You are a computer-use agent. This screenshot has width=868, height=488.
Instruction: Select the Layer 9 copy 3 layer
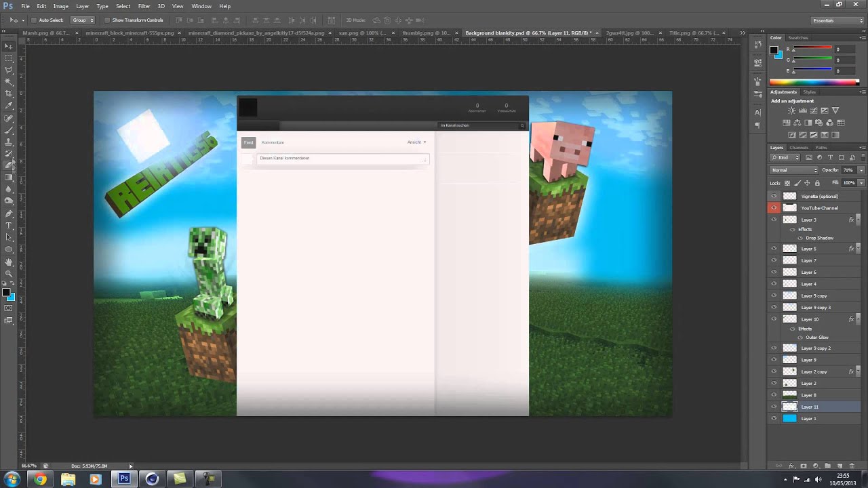tap(815, 307)
